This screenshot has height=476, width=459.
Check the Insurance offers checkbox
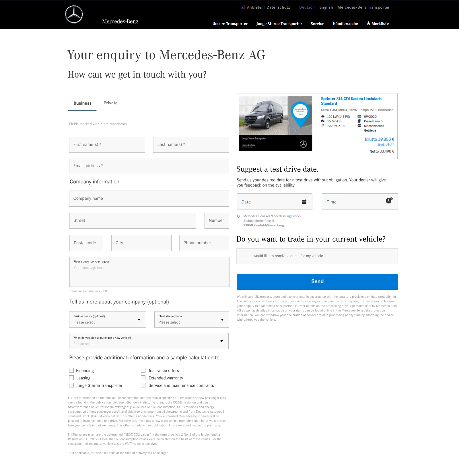[x=143, y=370]
